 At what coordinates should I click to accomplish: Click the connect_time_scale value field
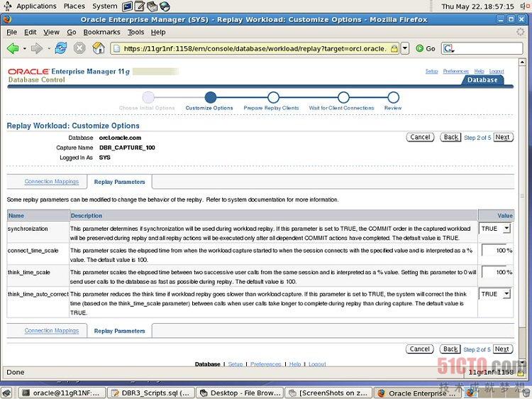(x=494, y=251)
